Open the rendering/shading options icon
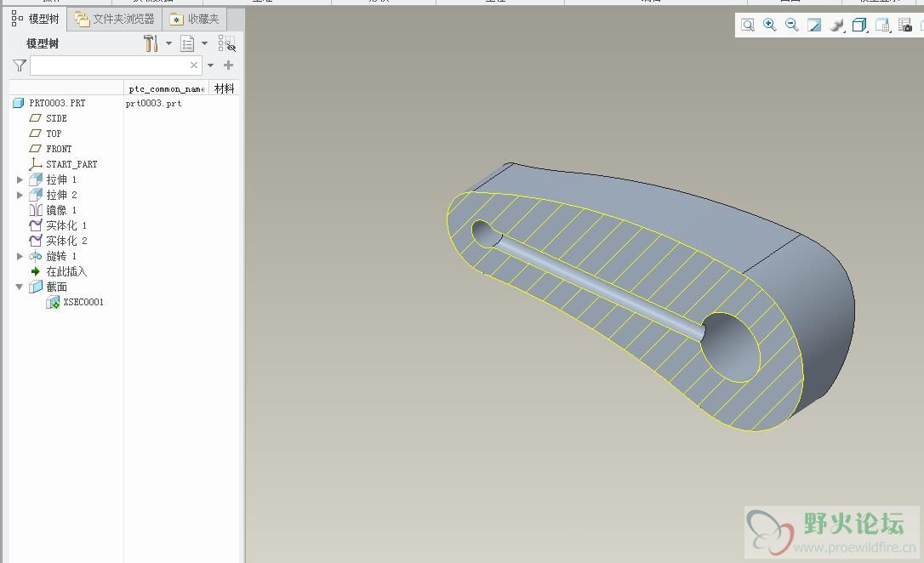 click(836, 25)
